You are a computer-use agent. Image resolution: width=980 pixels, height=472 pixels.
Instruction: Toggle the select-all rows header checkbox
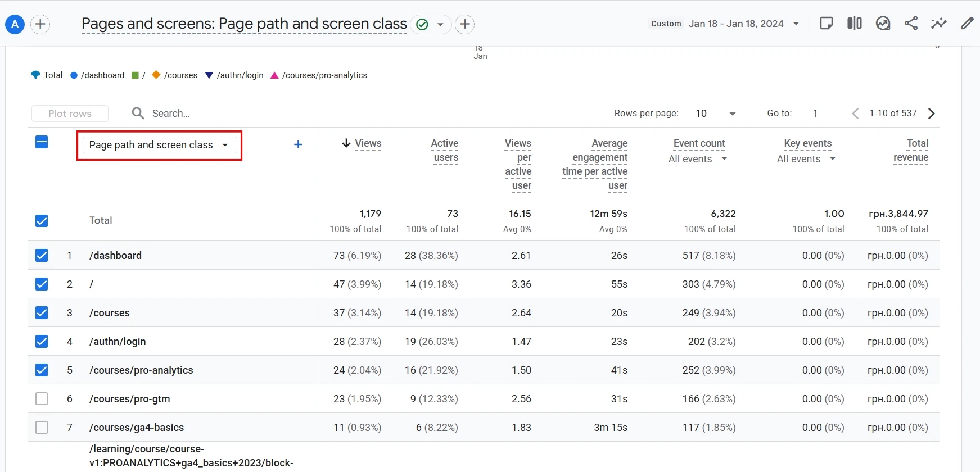click(x=42, y=142)
